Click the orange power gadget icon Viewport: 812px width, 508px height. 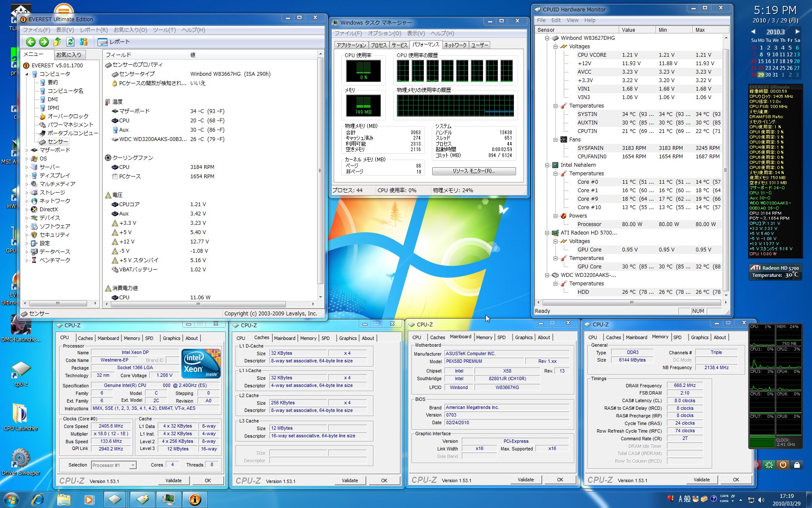point(783,464)
